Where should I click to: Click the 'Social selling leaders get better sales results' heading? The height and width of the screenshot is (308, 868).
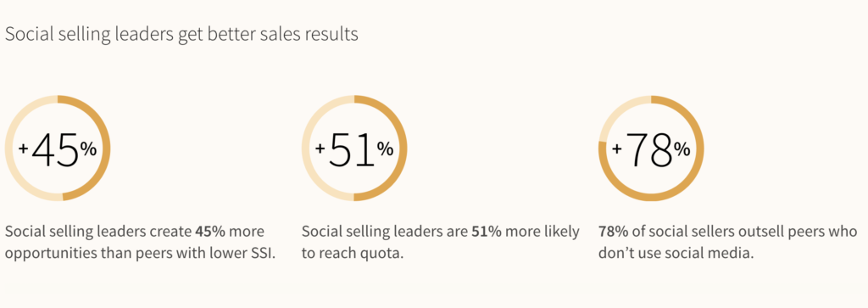(181, 34)
